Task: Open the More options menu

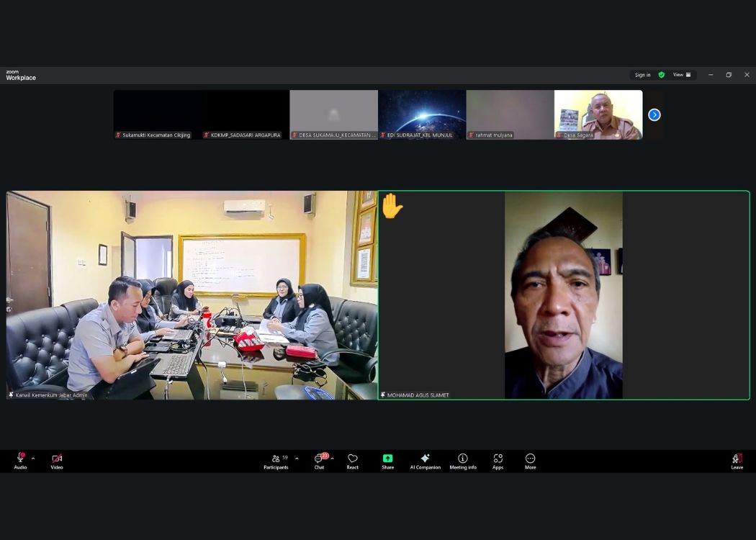Action: click(530, 461)
